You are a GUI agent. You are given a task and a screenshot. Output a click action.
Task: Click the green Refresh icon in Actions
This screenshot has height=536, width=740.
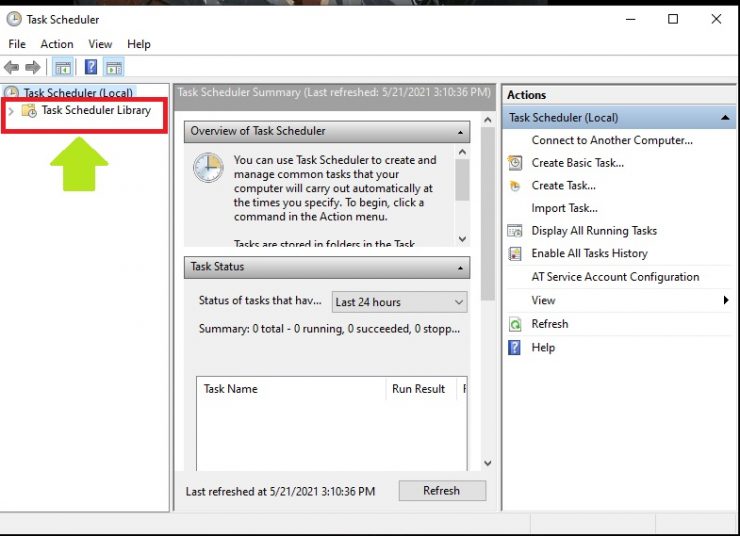(515, 324)
